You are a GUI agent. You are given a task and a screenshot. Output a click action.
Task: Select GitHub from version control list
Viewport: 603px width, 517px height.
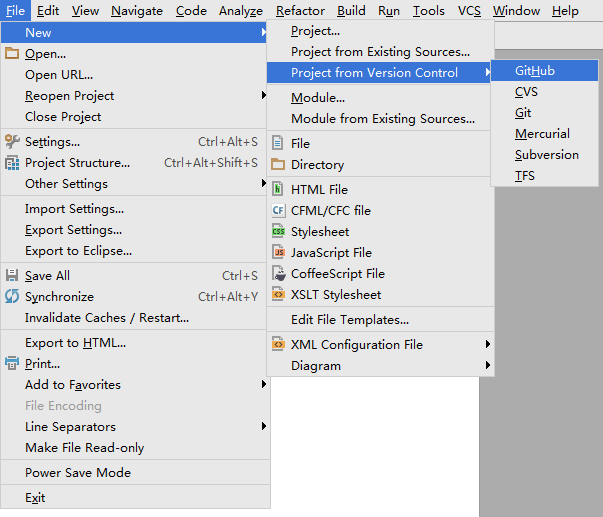(x=544, y=70)
